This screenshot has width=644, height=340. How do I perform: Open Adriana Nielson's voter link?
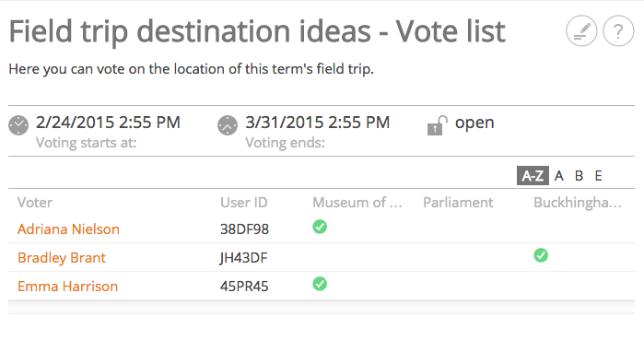pyautogui.click(x=68, y=229)
